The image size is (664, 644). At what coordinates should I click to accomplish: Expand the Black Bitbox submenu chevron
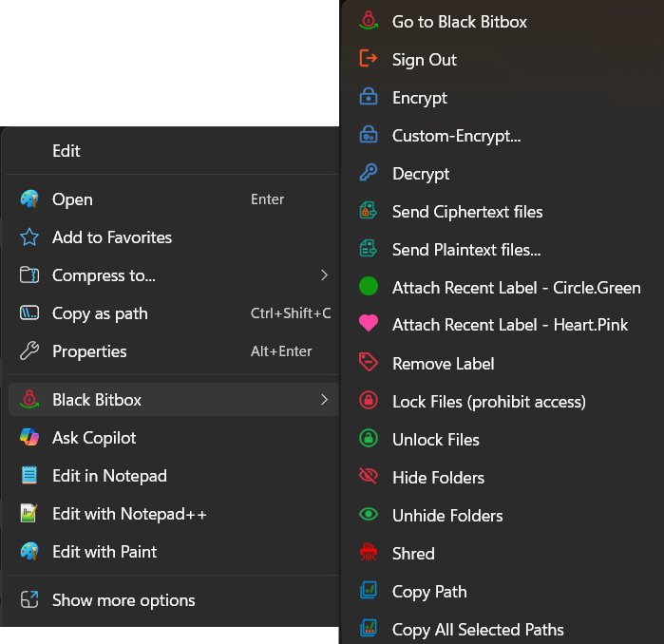pyautogui.click(x=324, y=399)
